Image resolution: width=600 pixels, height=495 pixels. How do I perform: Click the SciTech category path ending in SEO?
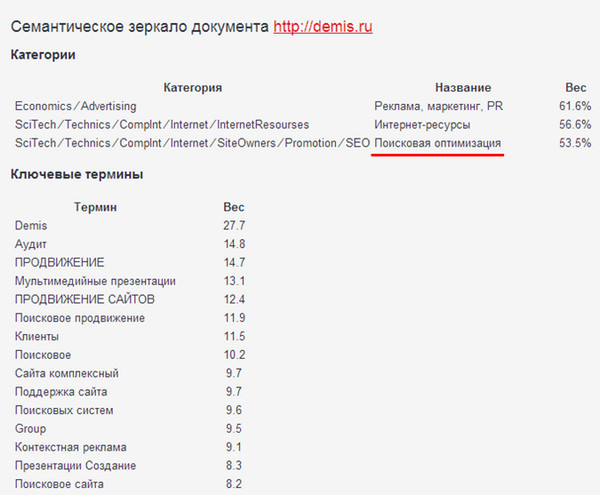pyautogui.click(x=192, y=144)
